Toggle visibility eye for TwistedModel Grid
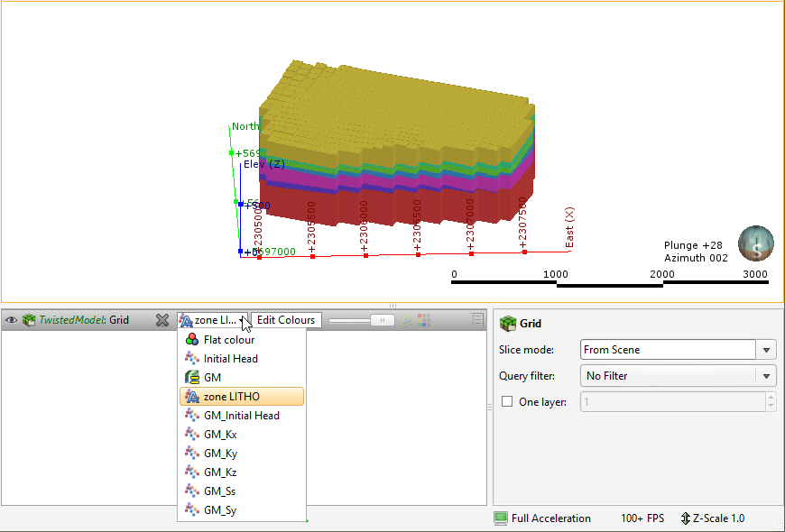 pyautogui.click(x=12, y=320)
